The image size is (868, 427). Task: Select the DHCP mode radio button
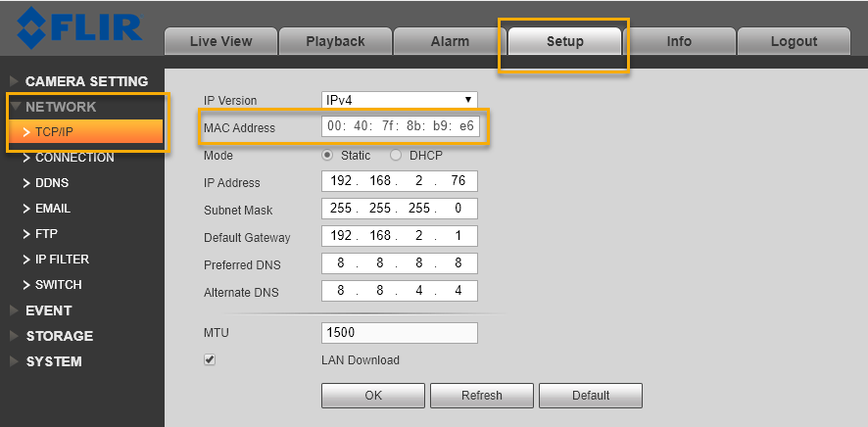[396, 156]
